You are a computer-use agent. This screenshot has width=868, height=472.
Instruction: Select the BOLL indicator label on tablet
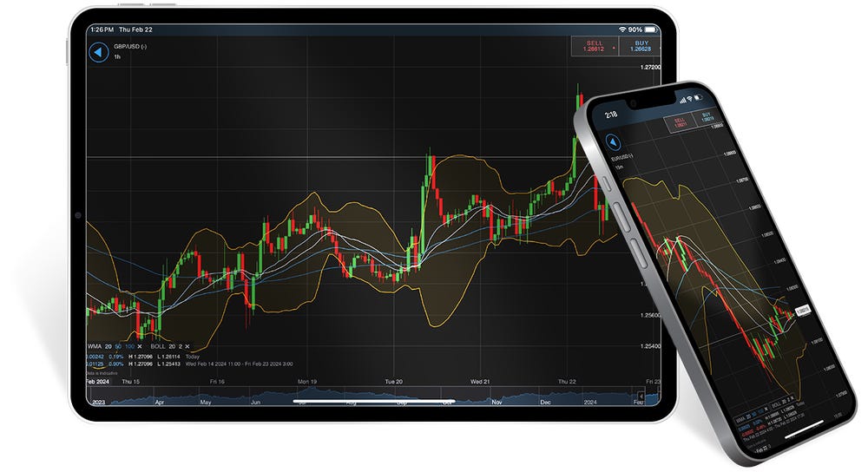pos(158,346)
